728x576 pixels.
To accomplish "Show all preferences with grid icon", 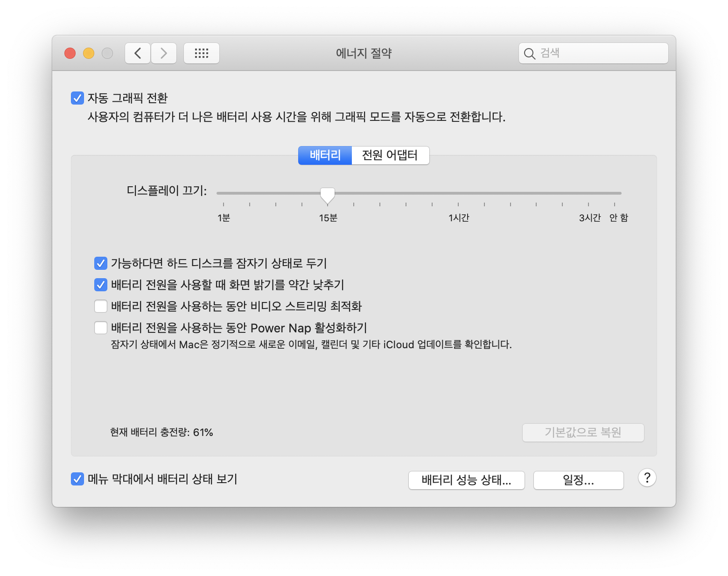I will click(x=202, y=53).
